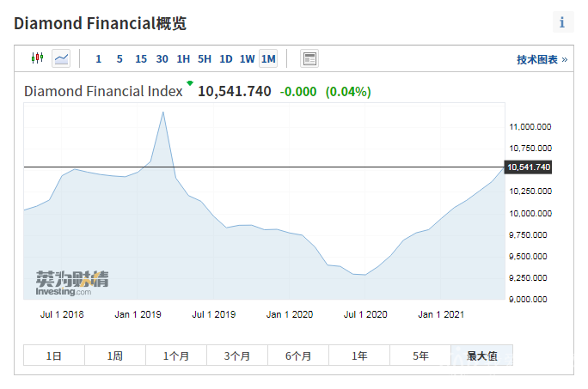Switch to the 3个月 range tab

click(x=237, y=356)
